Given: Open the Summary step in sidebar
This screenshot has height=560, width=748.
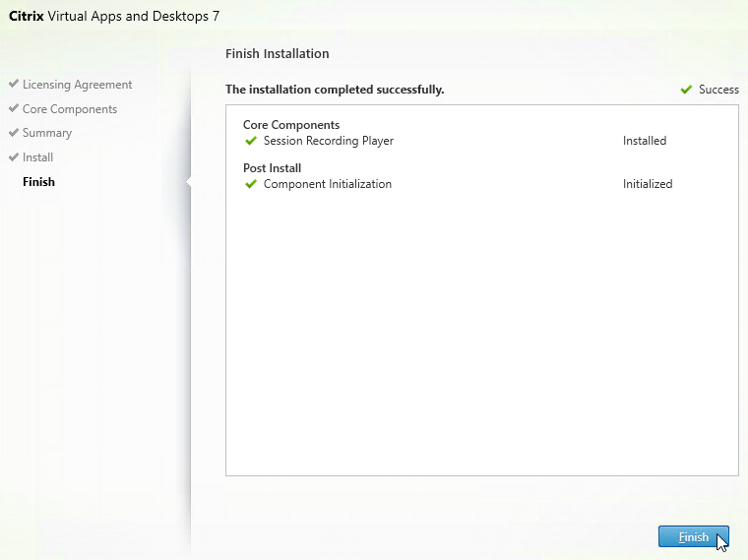Looking at the screenshot, I should point(47,133).
